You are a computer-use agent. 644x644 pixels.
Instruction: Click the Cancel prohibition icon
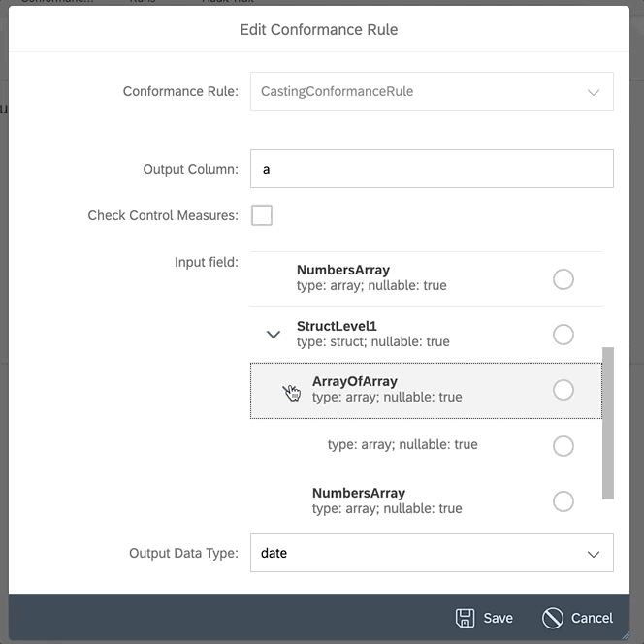tap(553, 618)
